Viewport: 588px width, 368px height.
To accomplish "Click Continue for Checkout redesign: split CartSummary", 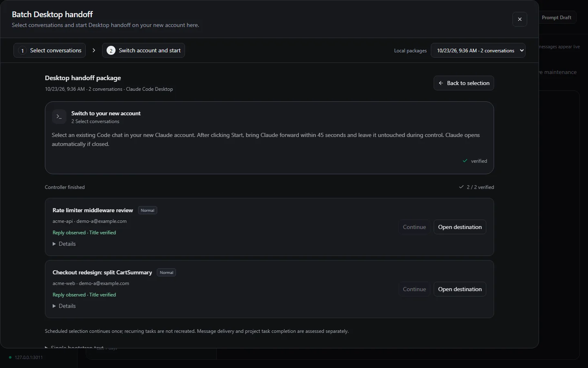I will coord(414,289).
